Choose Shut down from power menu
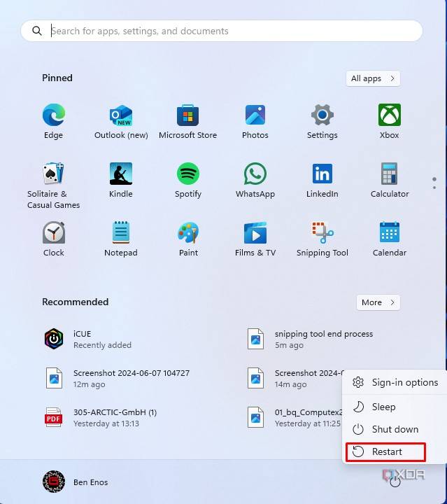447x504 pixels. click(x=395, y=429)
